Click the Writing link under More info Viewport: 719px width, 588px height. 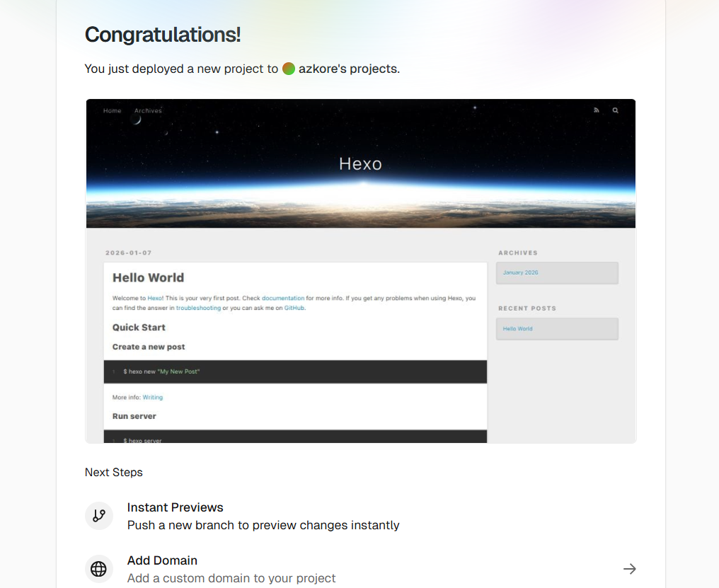[x=153, y=398]
